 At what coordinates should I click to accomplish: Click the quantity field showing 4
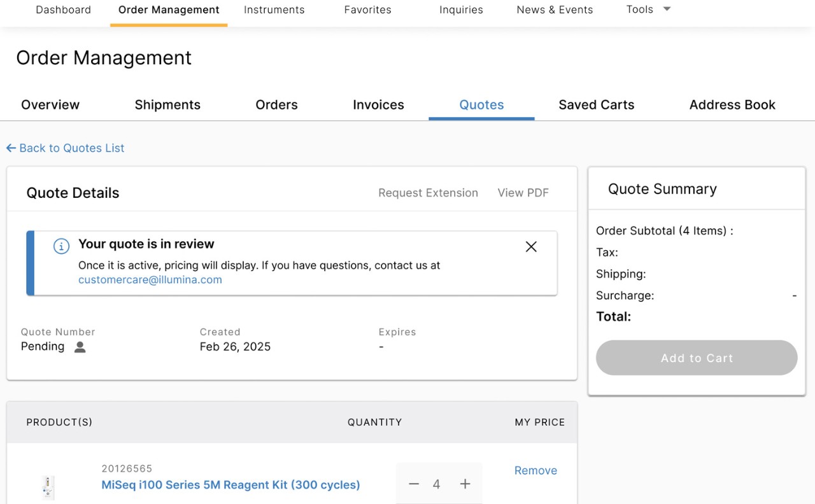point(438,484)
